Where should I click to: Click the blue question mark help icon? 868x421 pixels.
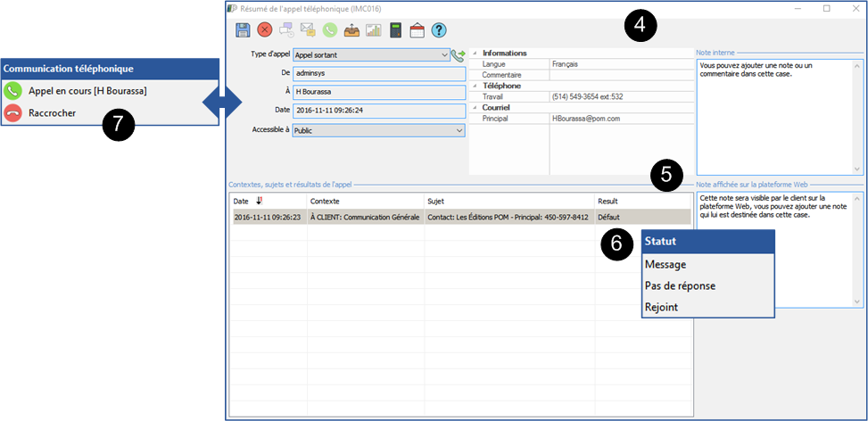coord(439,30)
